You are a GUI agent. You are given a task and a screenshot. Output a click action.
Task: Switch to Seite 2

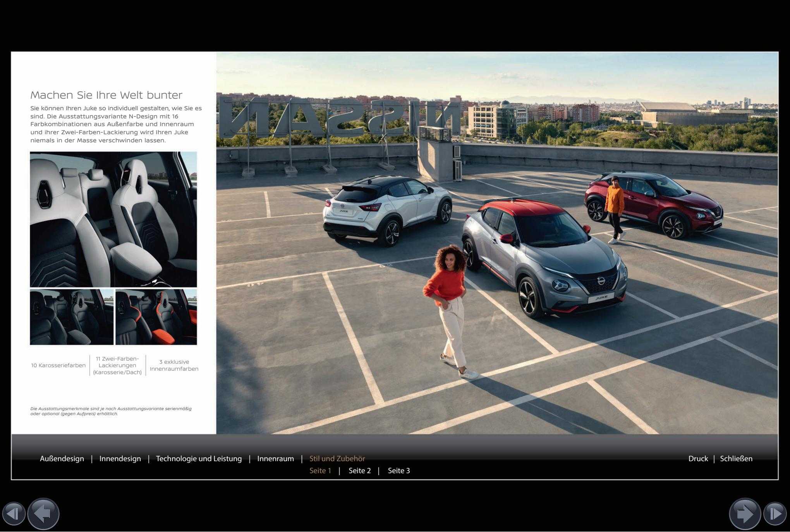pos(360,470)
